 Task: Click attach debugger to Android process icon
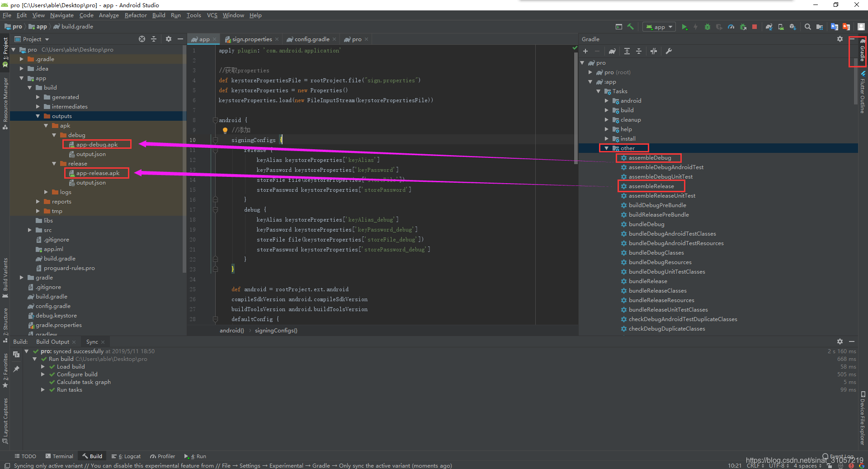pyautogui.click(x=743, y=27)
